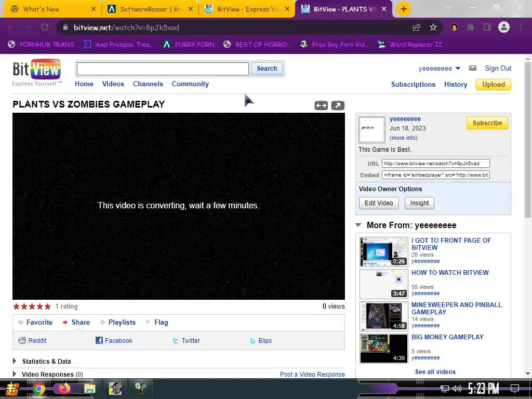
Task: Bookmark this page with star icon
Action: click(433, 28)
